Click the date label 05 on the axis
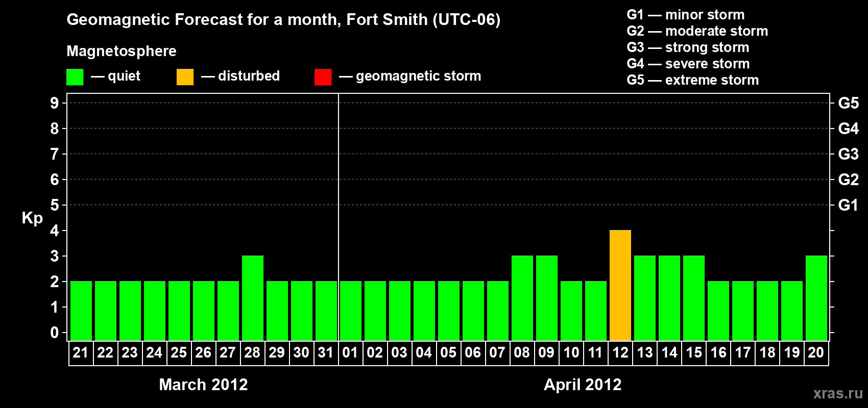The image size is (868, 408). pos(448,352)
